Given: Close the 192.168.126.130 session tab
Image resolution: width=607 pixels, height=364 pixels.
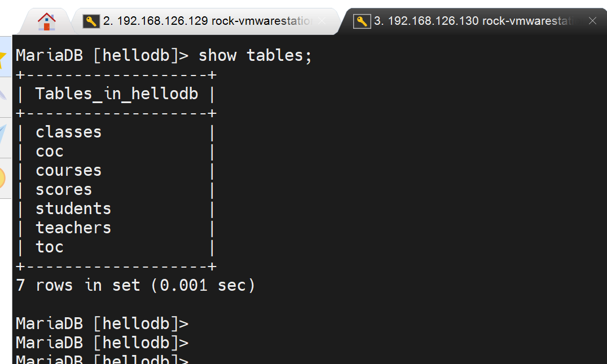Looking at the screenshot, I should 592,21.
